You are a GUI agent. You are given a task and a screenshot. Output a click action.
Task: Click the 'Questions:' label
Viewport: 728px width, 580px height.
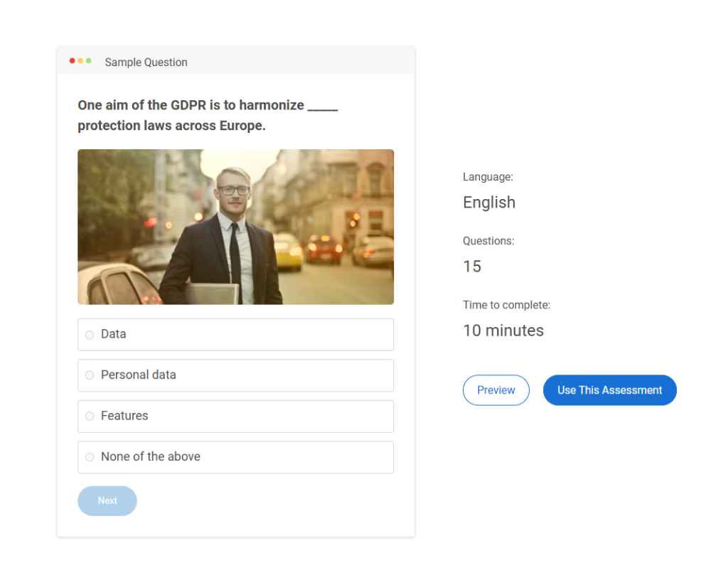click(488, 241)
